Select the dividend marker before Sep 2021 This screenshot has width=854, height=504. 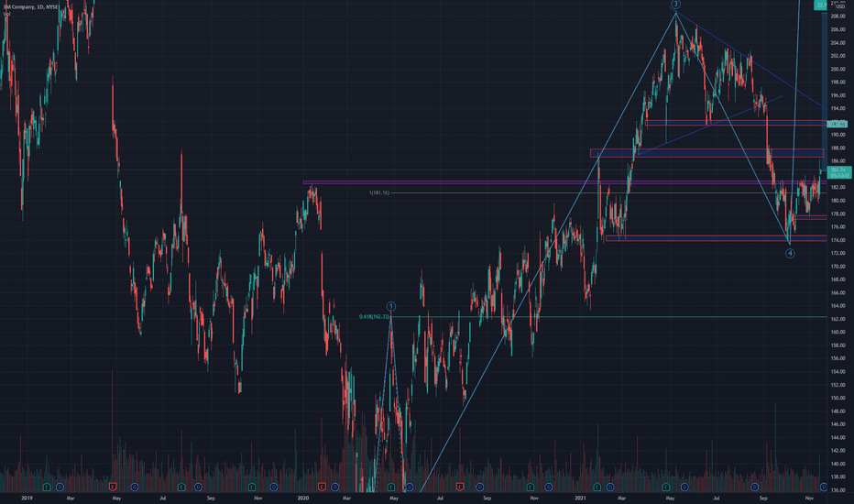754,487
